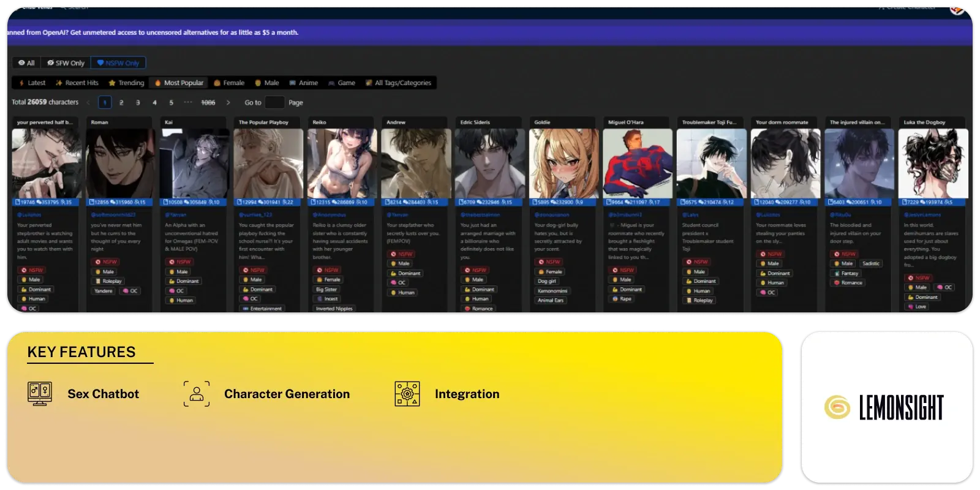Click the Yandere tag on Roman's card
980x490 pixels.
(x=104, y=291)
